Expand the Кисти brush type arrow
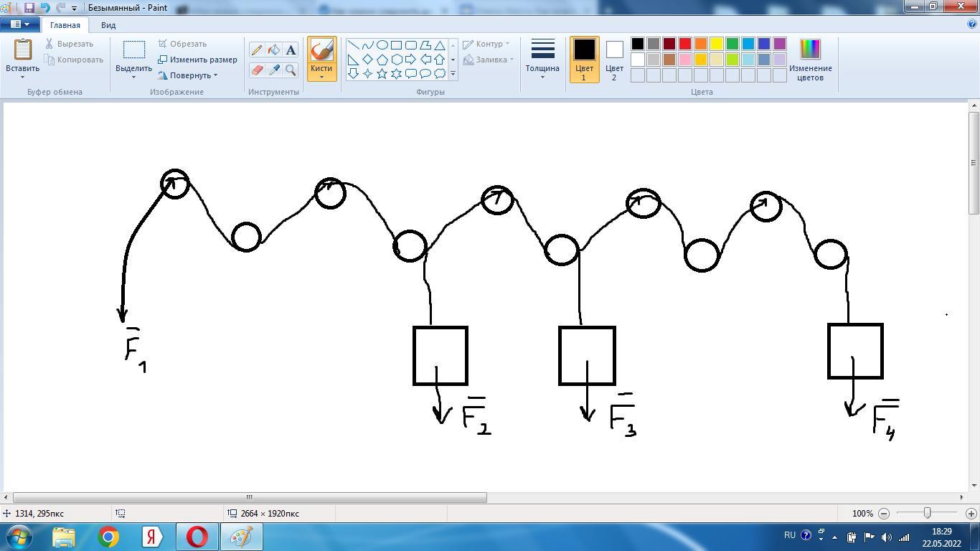 point(321,77)
